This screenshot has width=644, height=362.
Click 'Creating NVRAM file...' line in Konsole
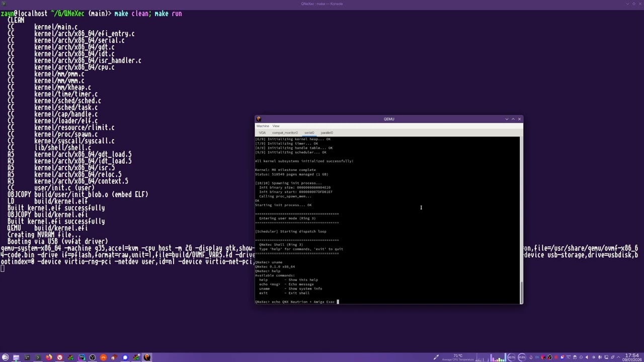coord(44,235)
